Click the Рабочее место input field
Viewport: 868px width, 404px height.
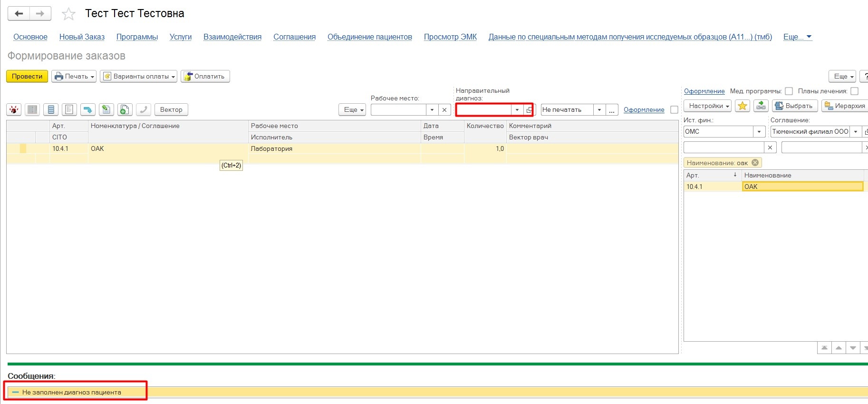click(398, 110)
